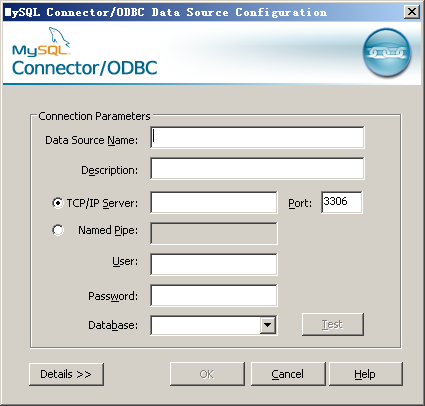Click the "Port:" label
The image size is (425, 406).
click(300, 203)
